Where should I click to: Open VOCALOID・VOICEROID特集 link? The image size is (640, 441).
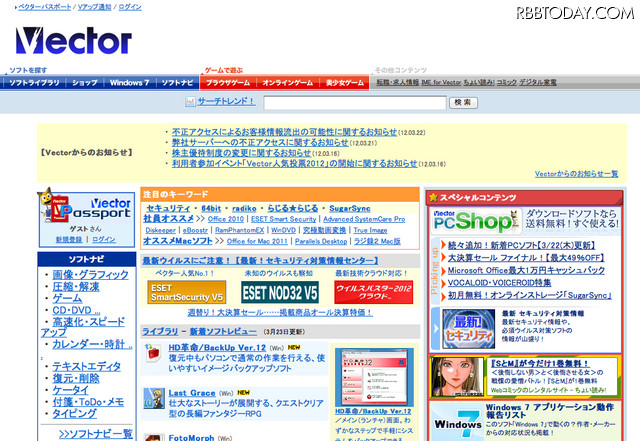[x=499, y=283]
